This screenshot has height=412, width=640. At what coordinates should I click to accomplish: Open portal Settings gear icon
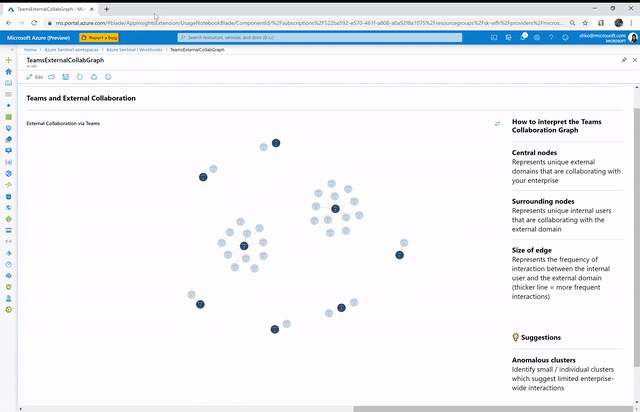(537, 38)
